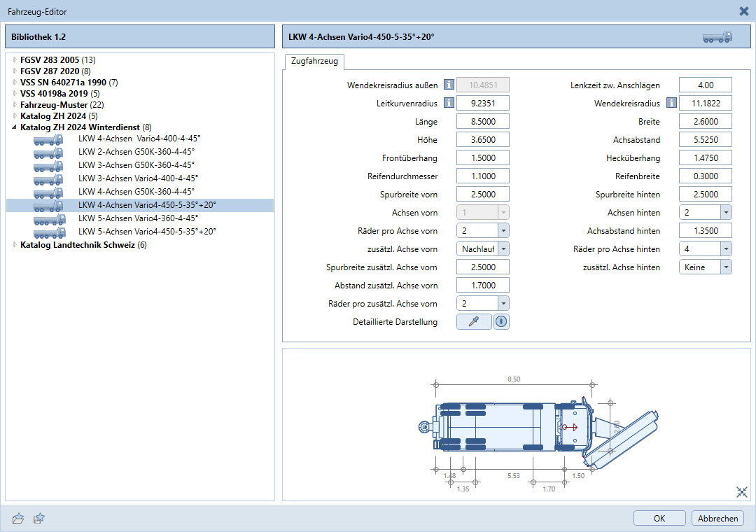Expand the FGSV 283 2005 library node
Viewport: 756px width, 532px height.
[15, 60]
